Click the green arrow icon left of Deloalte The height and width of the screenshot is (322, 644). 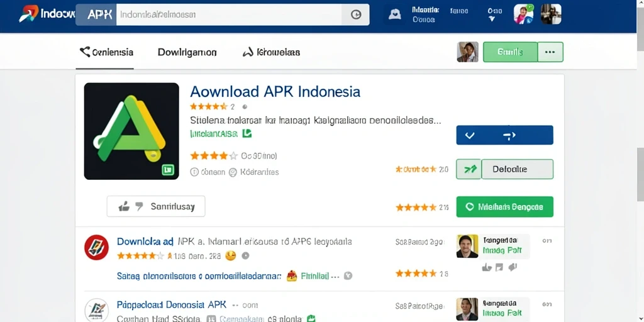pos(469,169)
